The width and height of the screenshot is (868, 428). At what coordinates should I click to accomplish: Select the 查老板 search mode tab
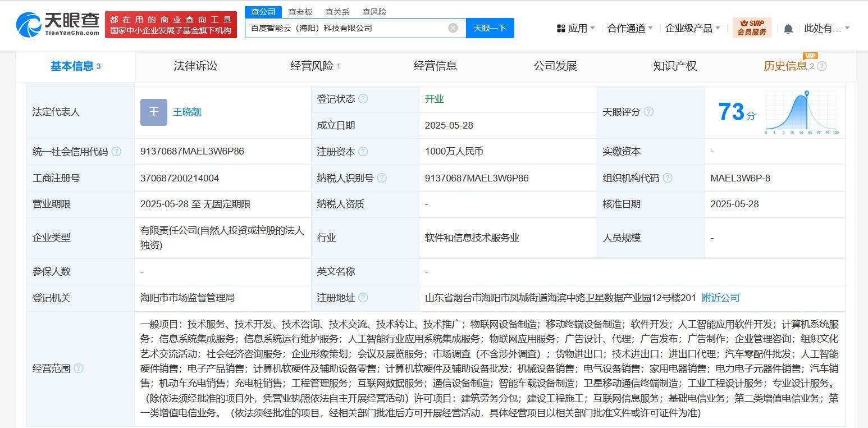click(300, 12)
